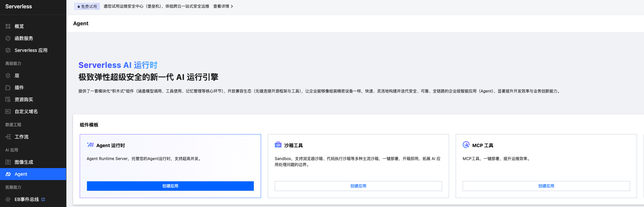This screenshot has height=207, width=644.
Task: Select 工作流 in the sidebar
Action: coord(33,137)
